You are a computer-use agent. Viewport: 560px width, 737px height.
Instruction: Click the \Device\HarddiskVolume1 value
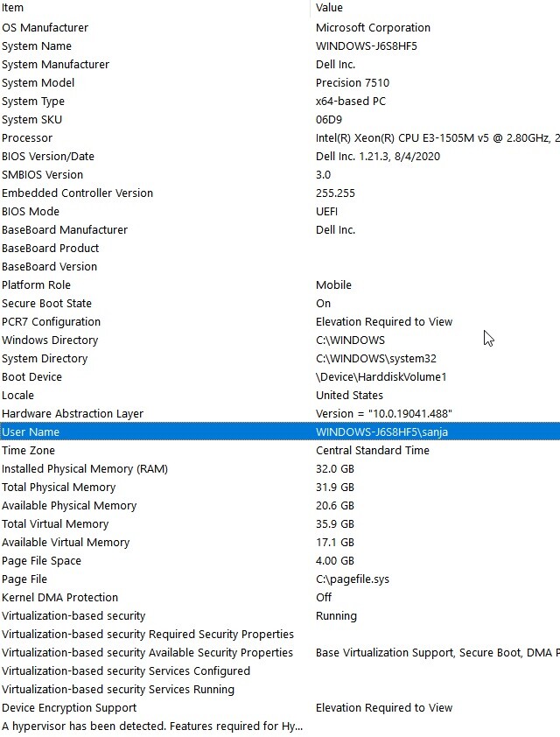point(381,377)
